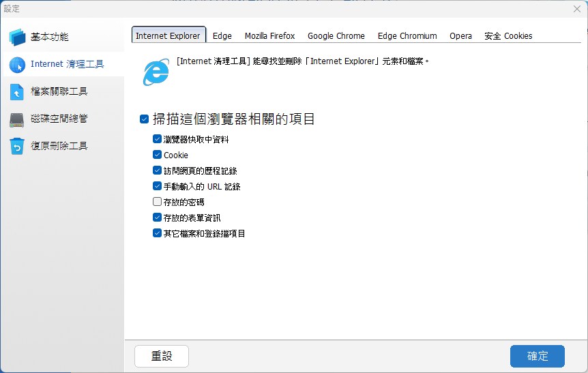Screen dimensions: 588x373
Task: Open the Google Chrome tab
Action: pyautogui.click(x=336, y=35)
